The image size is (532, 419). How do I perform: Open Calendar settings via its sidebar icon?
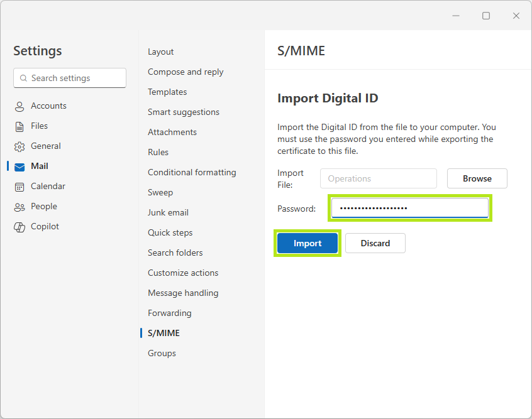point(19,186)
